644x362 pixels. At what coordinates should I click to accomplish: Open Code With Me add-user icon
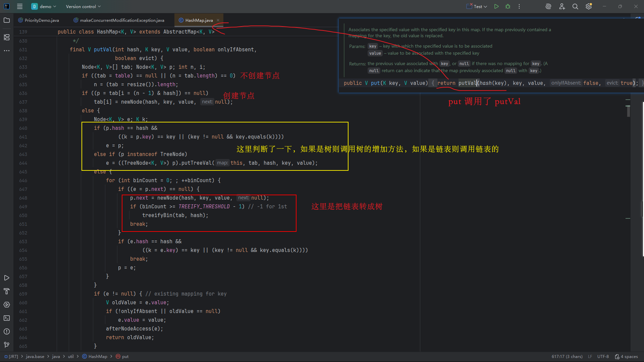pyautogui.click(x=562, y=6)
